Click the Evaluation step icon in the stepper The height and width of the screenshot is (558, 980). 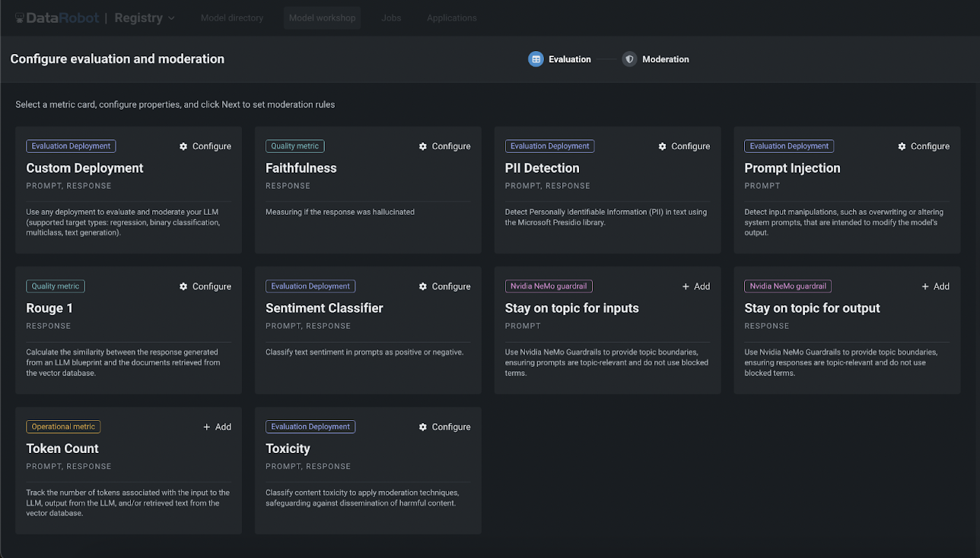(536, 59)
